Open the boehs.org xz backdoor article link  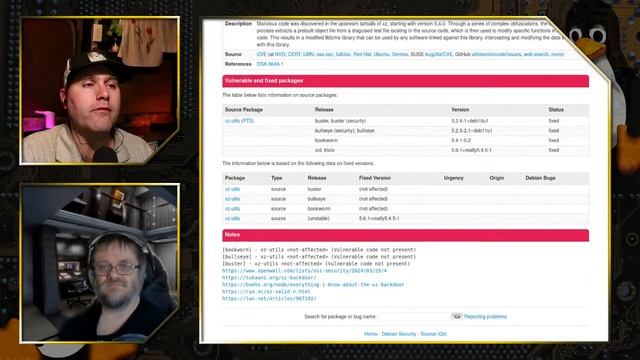coord(313,284)
